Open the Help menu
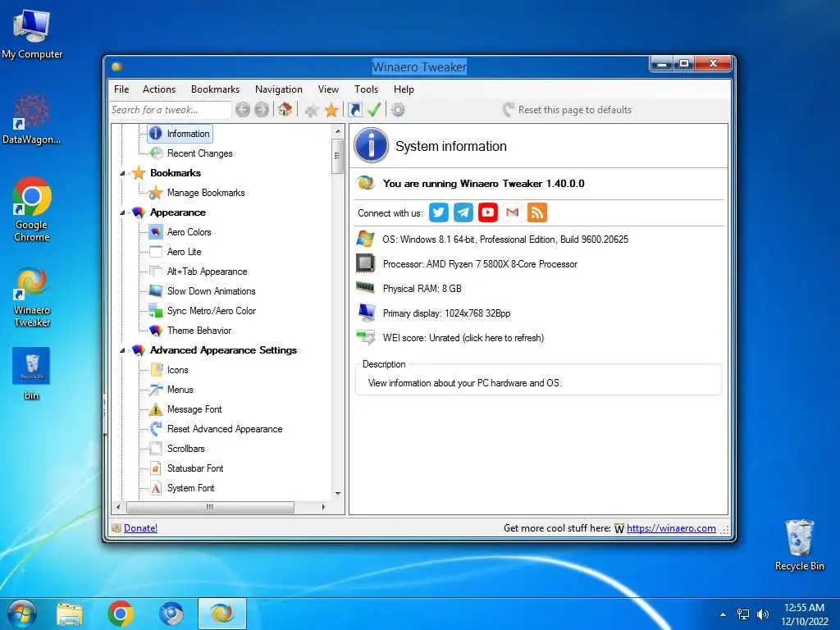 tap(404, 89)
